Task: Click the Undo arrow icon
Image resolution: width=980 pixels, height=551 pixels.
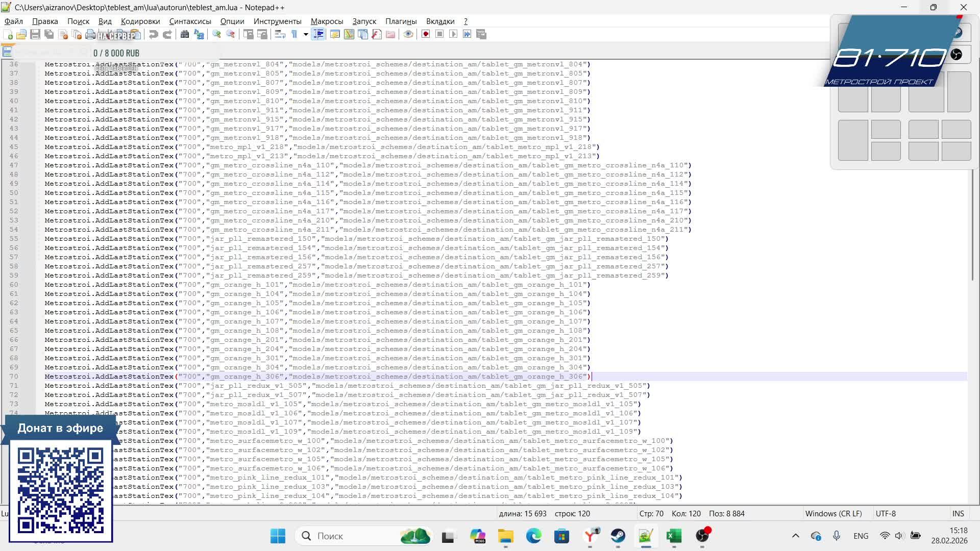Action: [x=153, y=34]
